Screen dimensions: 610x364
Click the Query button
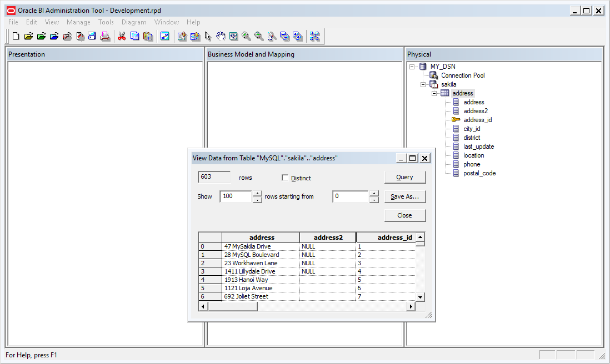(405, 177)
